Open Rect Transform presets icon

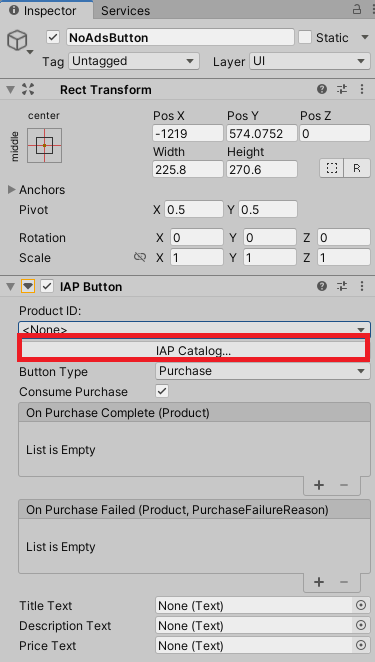pyautogui.click(x=342, y=89)
